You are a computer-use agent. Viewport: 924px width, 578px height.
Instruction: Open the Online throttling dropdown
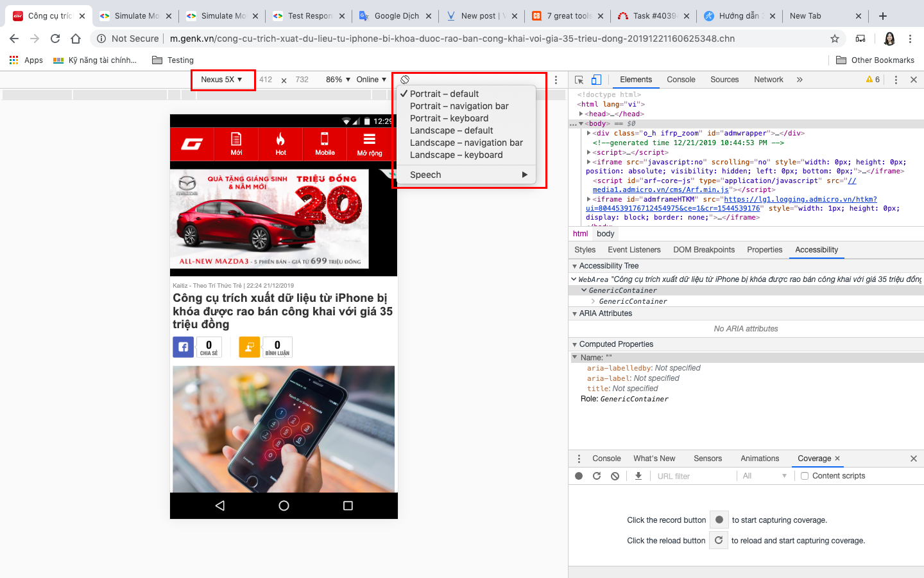point(372,80)
